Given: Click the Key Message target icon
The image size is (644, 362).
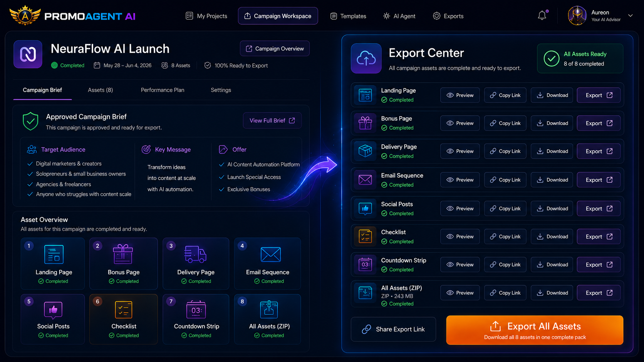Looking at the screenshot, I should point(146,149).
